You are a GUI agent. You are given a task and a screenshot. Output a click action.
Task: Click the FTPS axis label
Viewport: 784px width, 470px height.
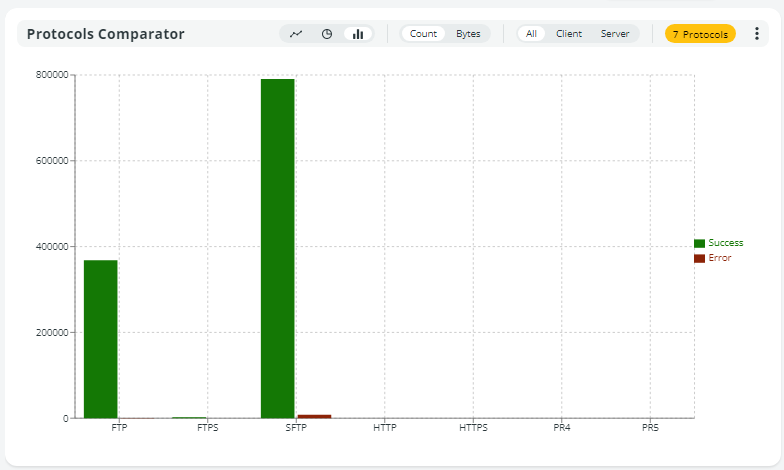208,428
